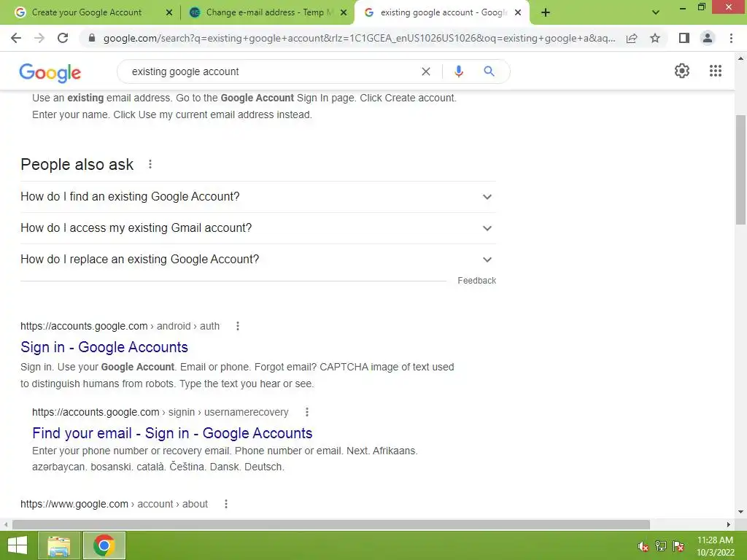Open Chrome three-dot menu

(731, 38)
